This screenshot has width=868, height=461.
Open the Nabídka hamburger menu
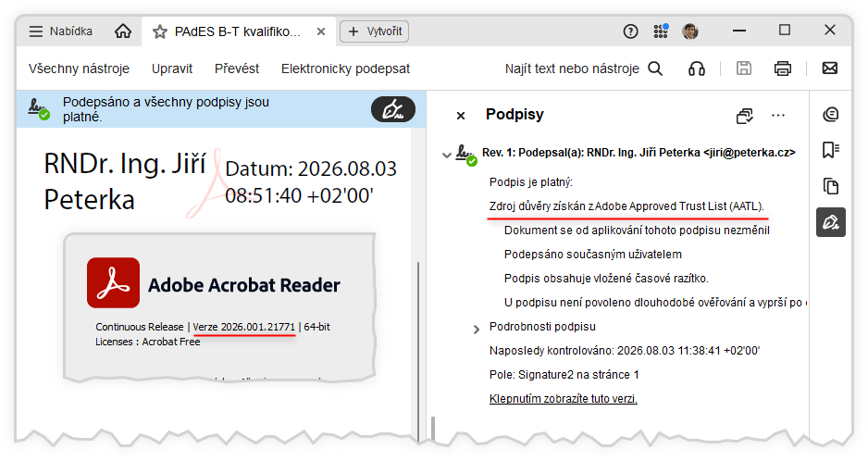(x=60, y=31)
